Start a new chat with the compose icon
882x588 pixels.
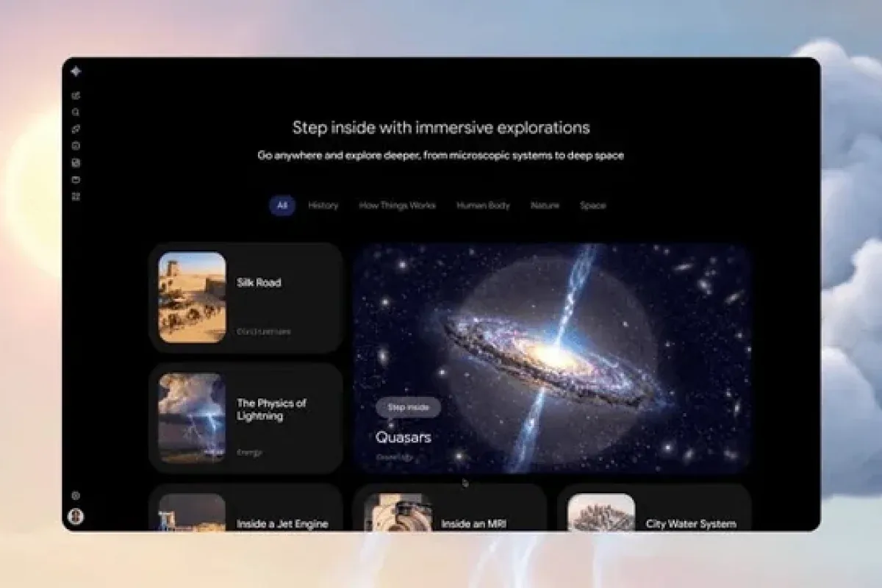pos(76,96)
